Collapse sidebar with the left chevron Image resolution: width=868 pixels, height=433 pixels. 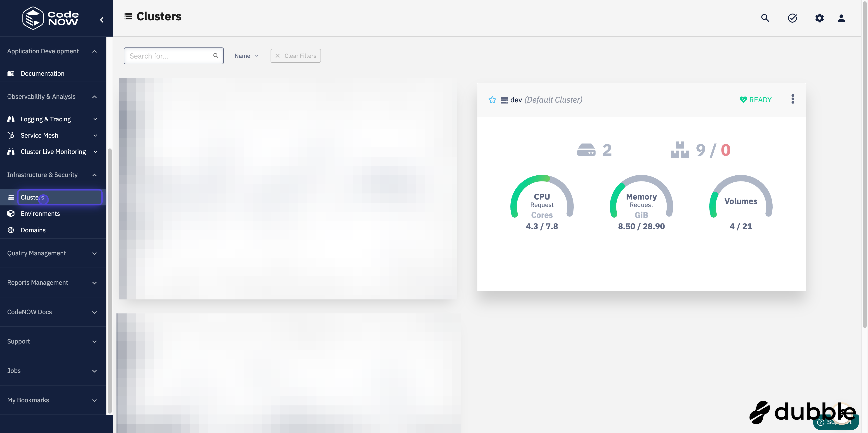(101, 20)
